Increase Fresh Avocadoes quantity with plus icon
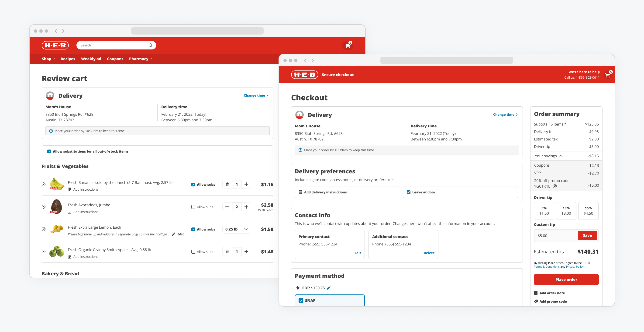644x332 pixels. click(246, 207)
